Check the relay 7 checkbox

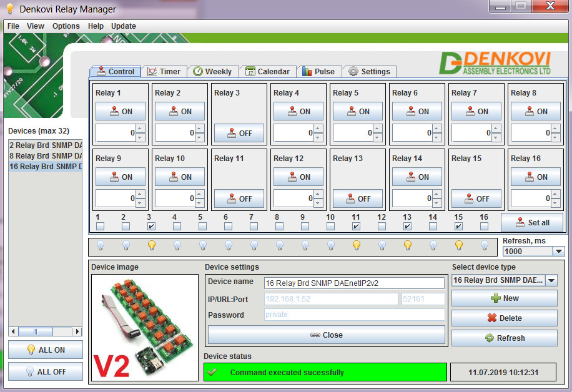254,227
